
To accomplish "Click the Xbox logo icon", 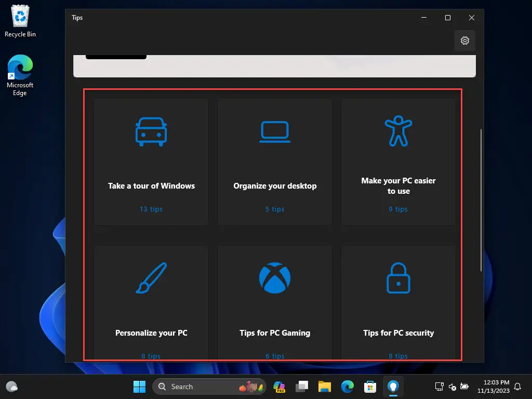I will point(274,277).
